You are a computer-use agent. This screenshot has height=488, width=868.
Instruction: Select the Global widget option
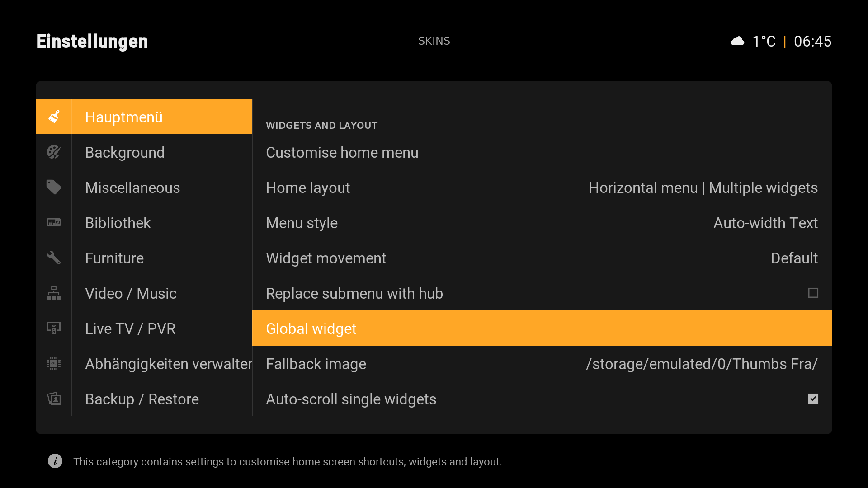pos(542,328)
